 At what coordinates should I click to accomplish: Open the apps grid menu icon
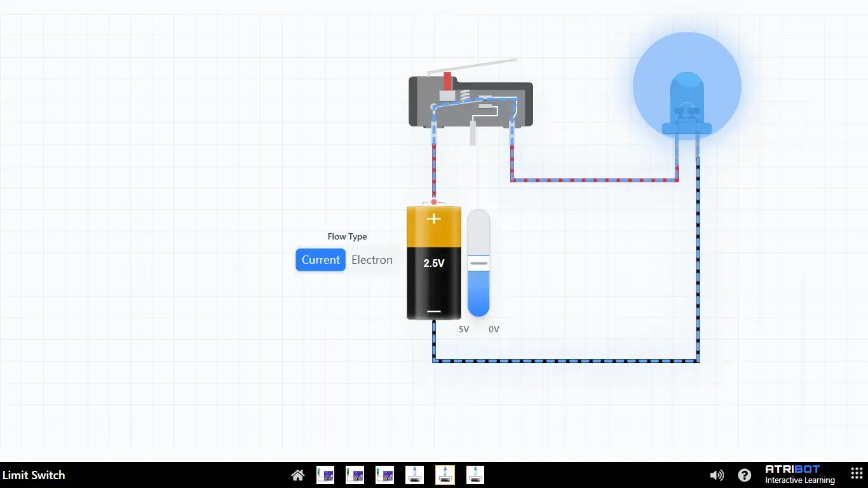click(x=856, y=475)
